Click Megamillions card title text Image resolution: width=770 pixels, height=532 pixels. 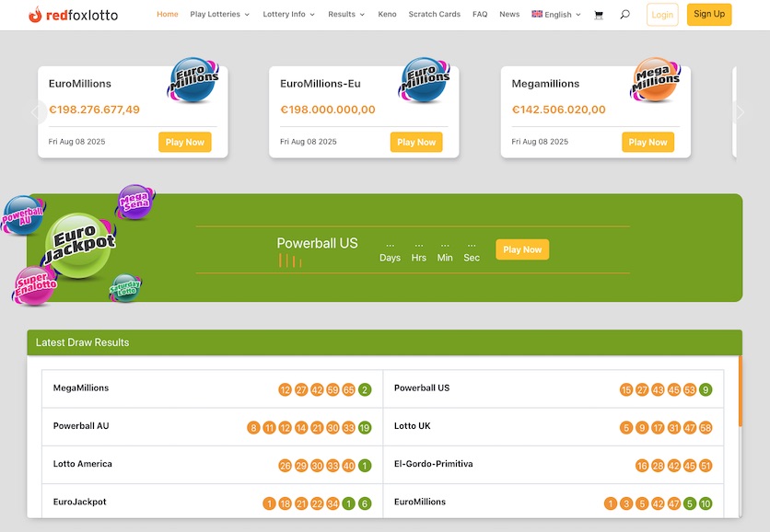(545, 84)
